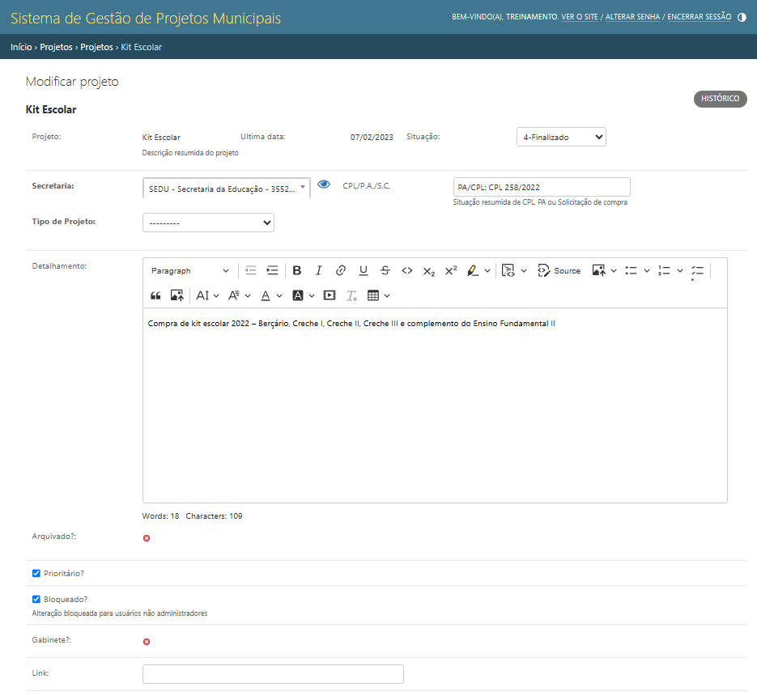The height and width of the screenshot is (700, 757).
Task: Click the font background color icon
Action: tap(298, 295)
